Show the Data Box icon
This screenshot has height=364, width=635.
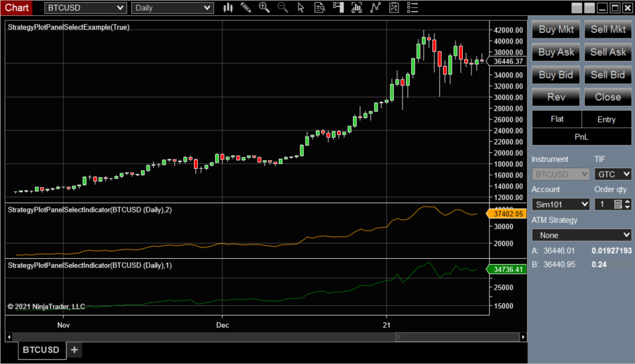click(320, 8)
